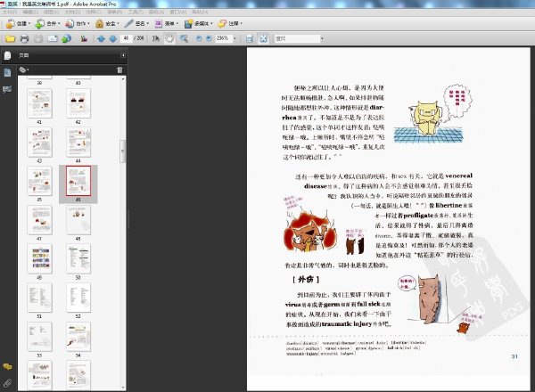Go to next page with down arrow
535x392 pixels.
pos(113,38)
